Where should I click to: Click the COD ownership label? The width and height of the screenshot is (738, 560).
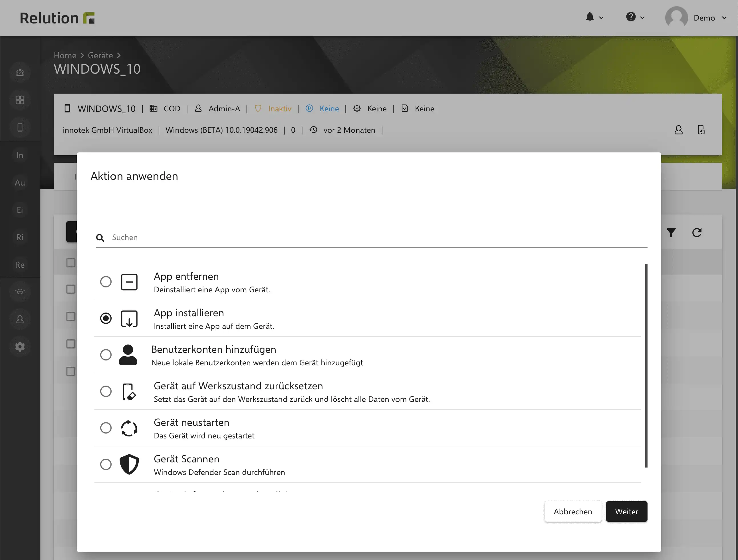click(x=172, y=109)
